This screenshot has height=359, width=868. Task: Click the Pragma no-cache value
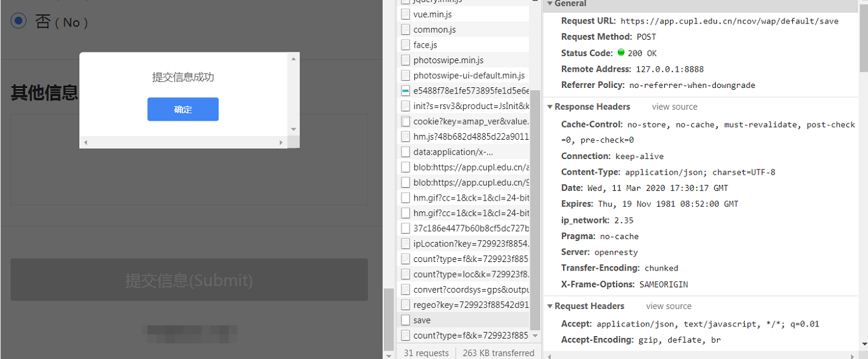point(620,236)
